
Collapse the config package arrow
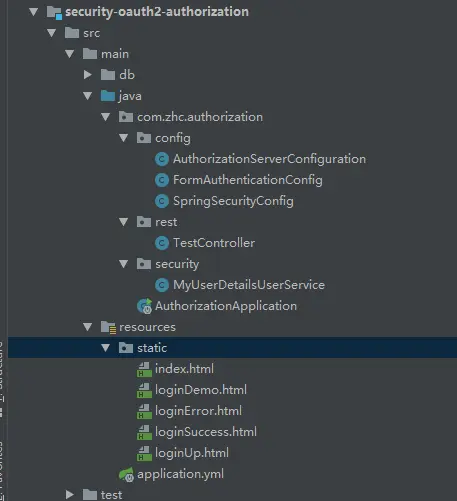point(124,138)
